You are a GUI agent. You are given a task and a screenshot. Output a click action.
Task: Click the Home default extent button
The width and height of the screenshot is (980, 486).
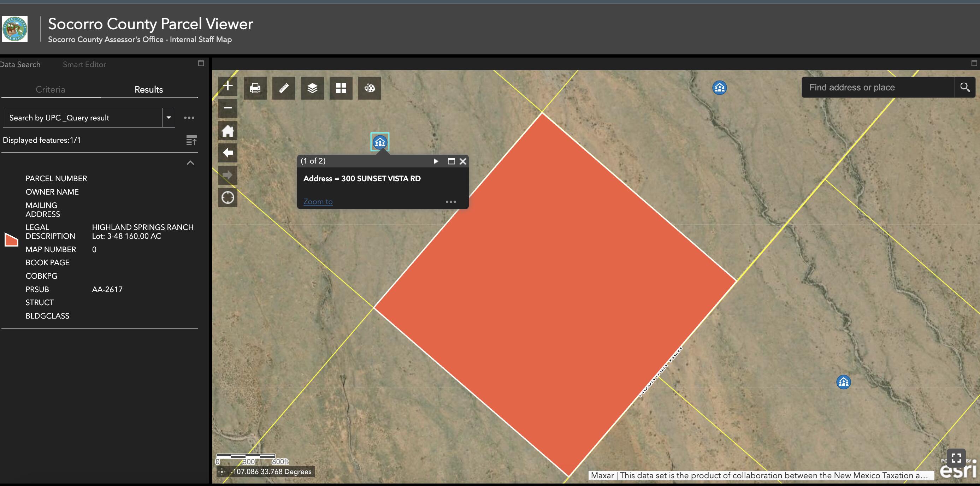coord(228,131)
